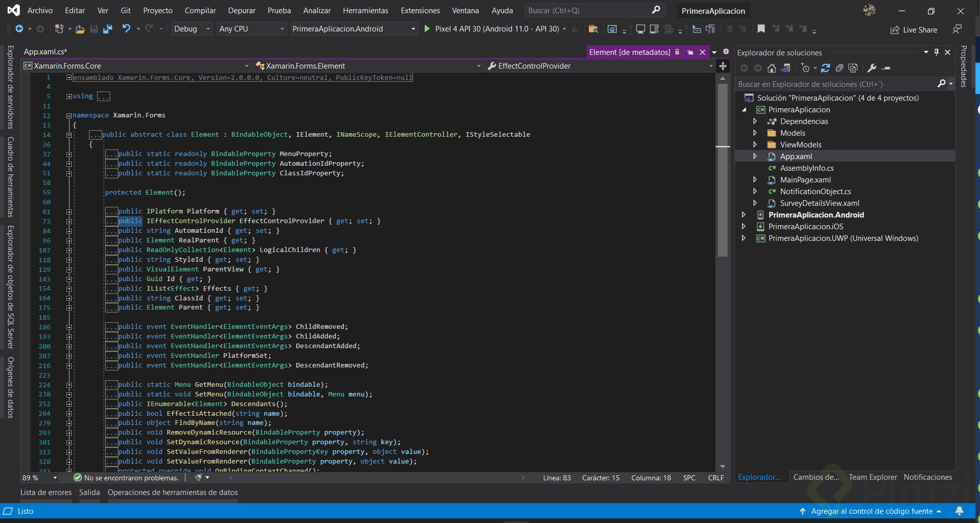Open the Compilar menu

pos(200,11)
